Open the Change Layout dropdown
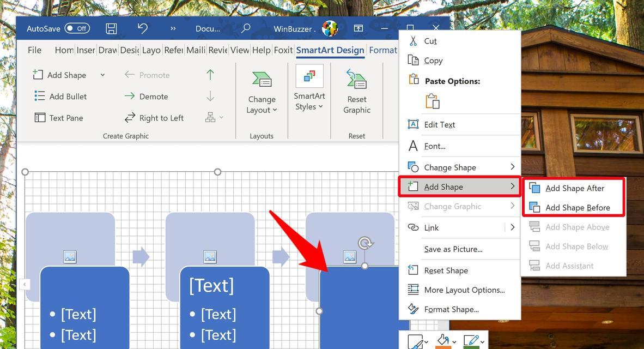The width and height of the screenshot is (644, 349). click(262, 93)
